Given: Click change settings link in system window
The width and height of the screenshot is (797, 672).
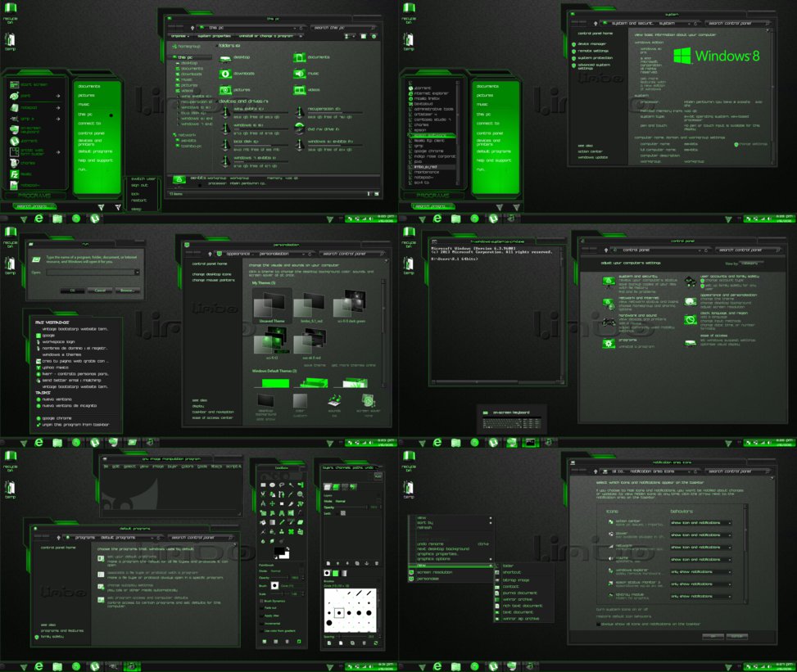Looking at the screenshot, I should click(x=754, y=145).
